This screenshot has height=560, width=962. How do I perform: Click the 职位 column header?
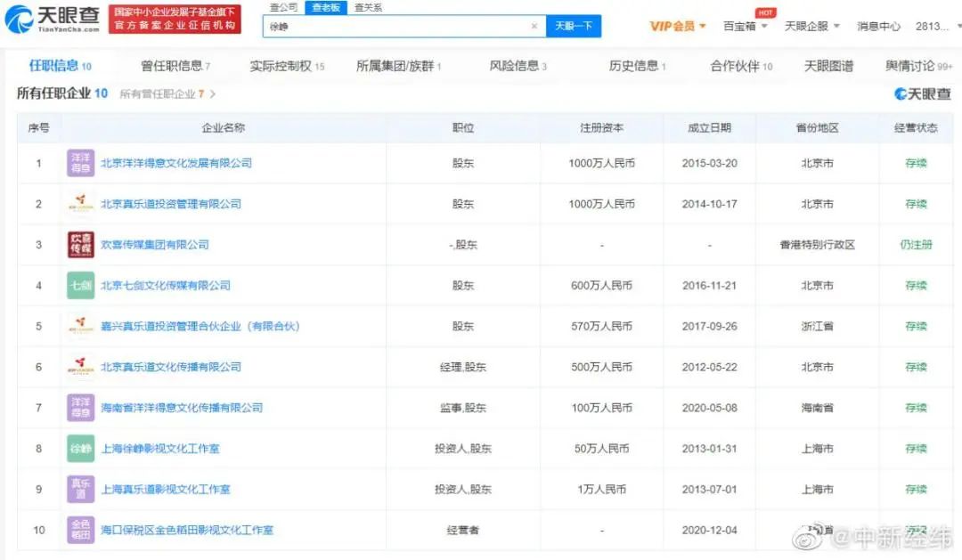[x=462, y=127]
